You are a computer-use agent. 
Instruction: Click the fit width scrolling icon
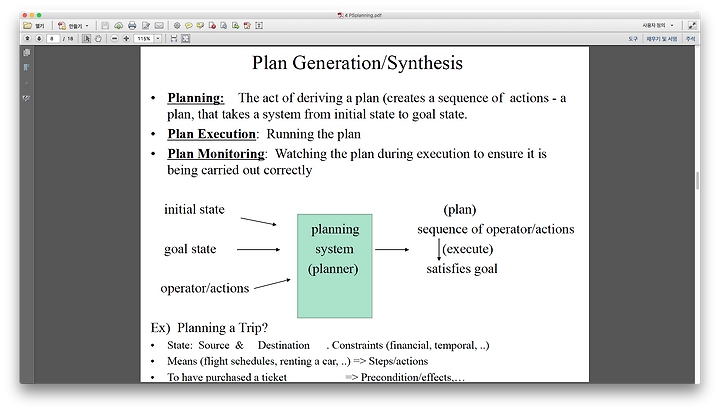pyautogui.click(x=174, y=39)
